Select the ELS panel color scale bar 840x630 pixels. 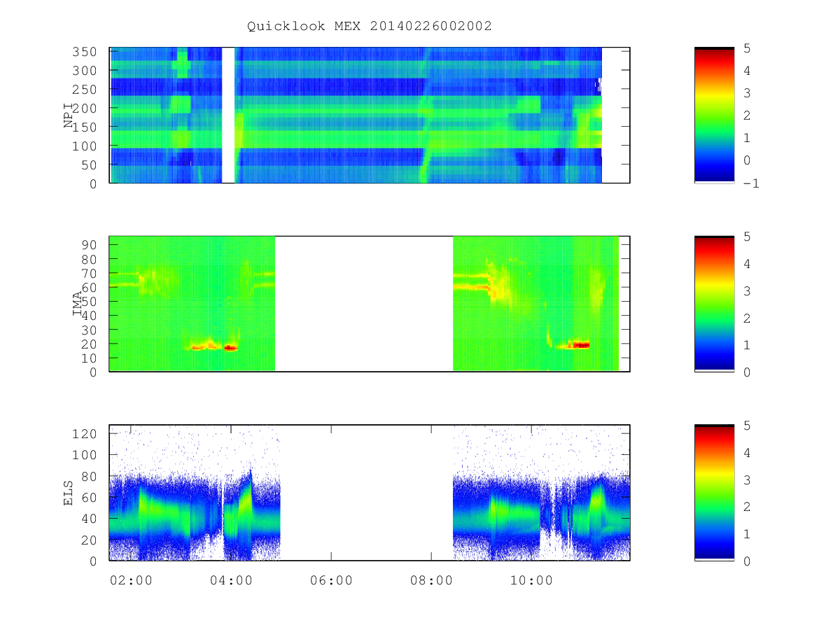pyautogui.click(x=714, y=492)
